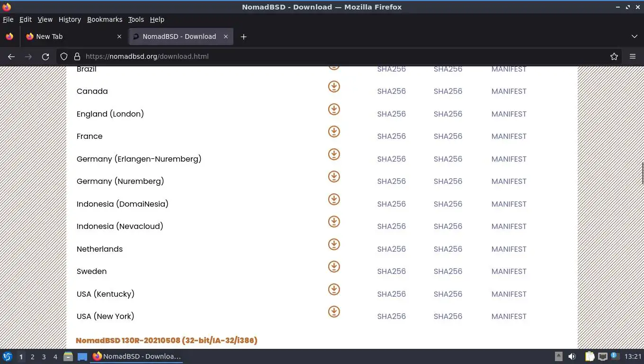The image size is (644, 364).
Task: Click the Indonesia (DomaiNesia) download icon
Action: (x=334, y=200)
